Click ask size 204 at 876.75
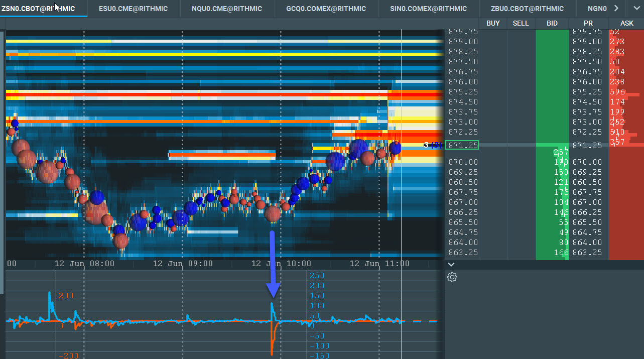This screenshot has width=644, height=359. click(x=617, y=72)
